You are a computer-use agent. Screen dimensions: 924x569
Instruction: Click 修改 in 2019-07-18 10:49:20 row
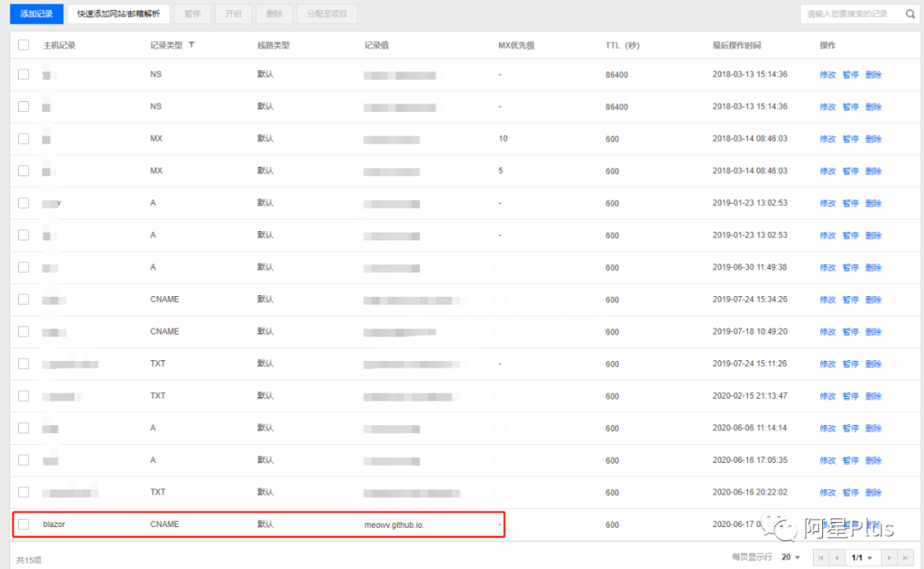point(827,332)
